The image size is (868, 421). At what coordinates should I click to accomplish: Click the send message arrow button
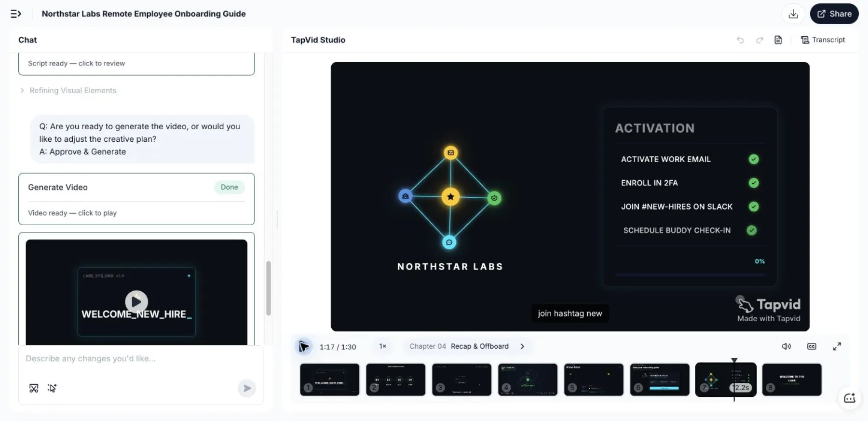(x=247, y=388)
